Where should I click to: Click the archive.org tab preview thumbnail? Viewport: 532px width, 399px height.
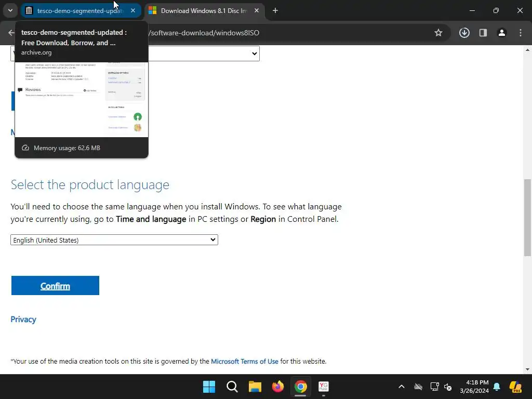[x=82, y=100]
